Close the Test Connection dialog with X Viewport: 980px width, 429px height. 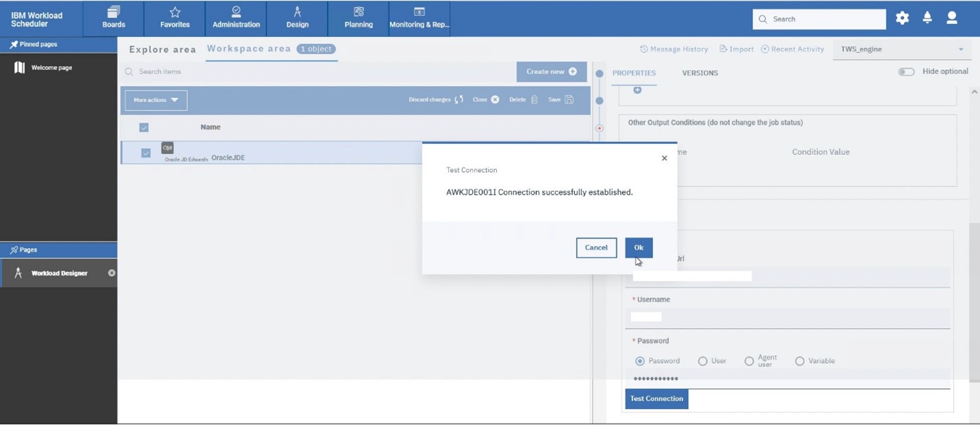(664, 158)
